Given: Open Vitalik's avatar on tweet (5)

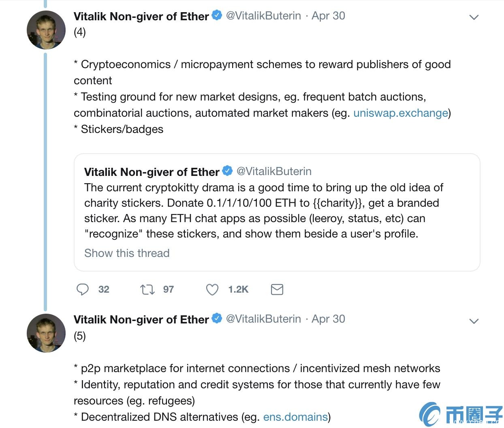Looking at the screenshot, I should click(46, 333).
